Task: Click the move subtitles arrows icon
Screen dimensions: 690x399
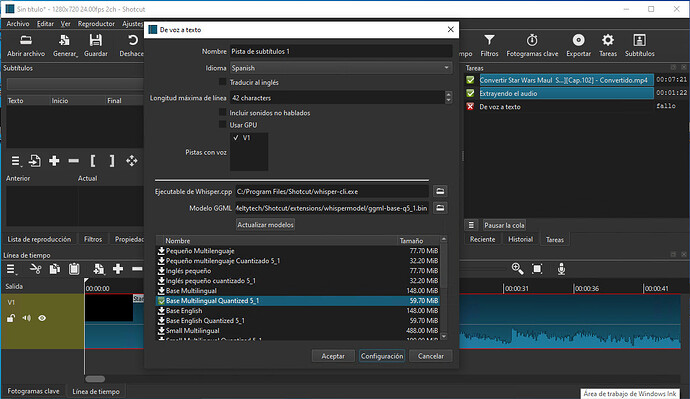Action: point(132,161)
